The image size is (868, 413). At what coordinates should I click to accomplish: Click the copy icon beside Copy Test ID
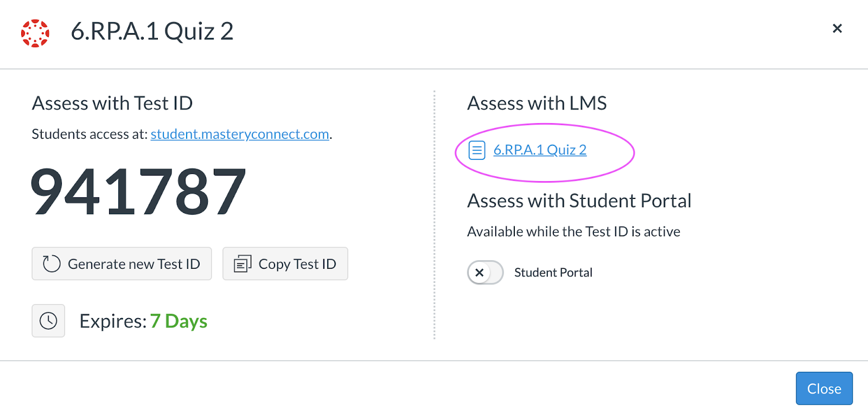242,264
